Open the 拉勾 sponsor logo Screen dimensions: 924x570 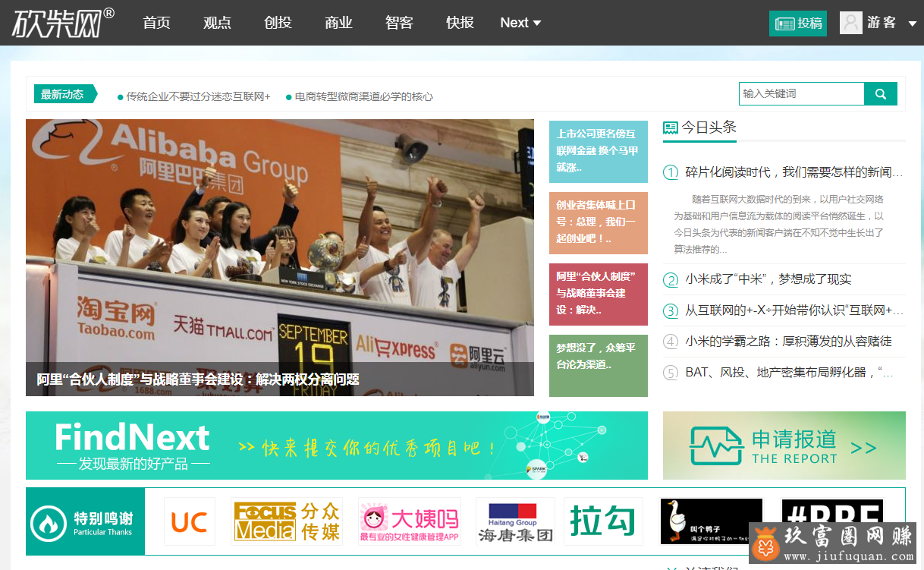tap(603, 521)
